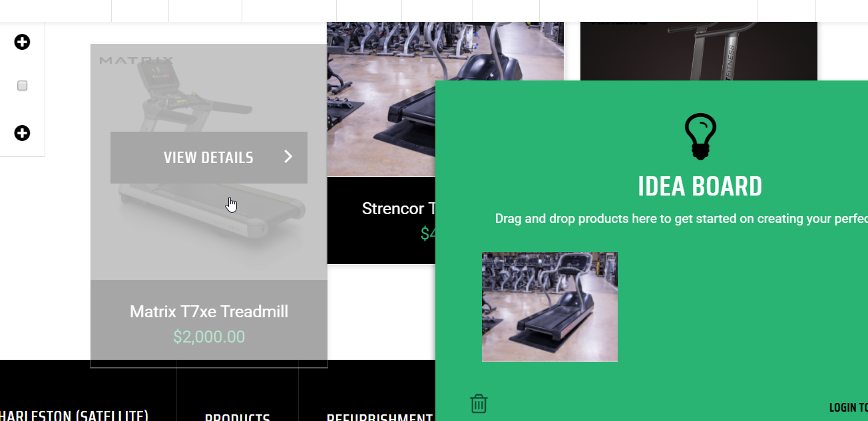Select the treadmill thumbnail on the Idea Board
Image resolution: width=868 pixels, height=421 pixels.
point(550,307)
